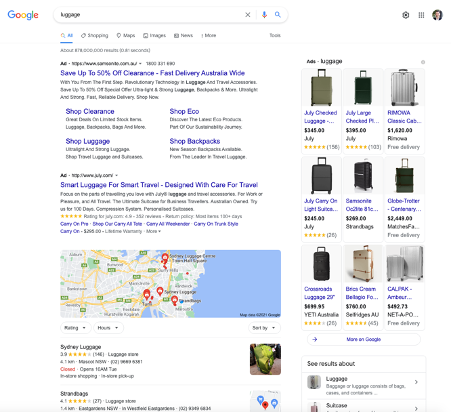Open the Samsonite Oc2lite product title
The image size is (451, 412).
pyautogui.click(x=362, y=205)
